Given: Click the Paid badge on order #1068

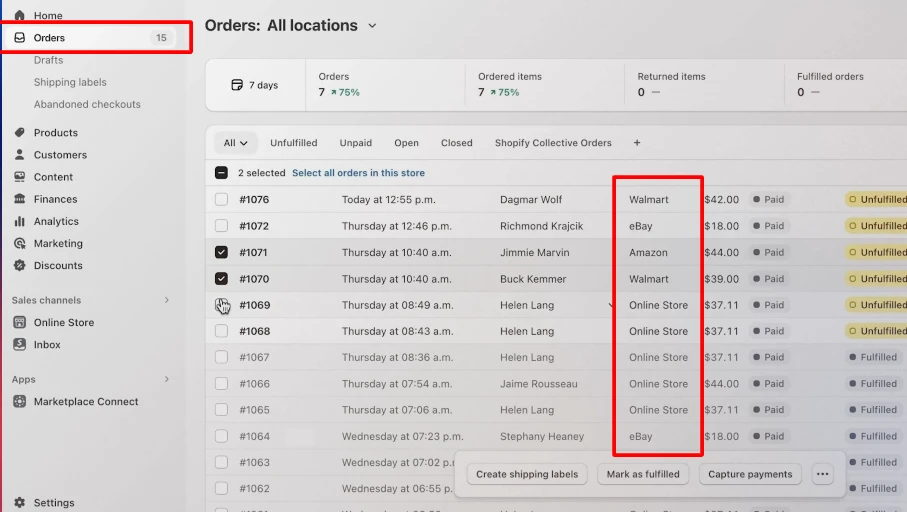Looking at the screenshot, I should coord(768,331).
